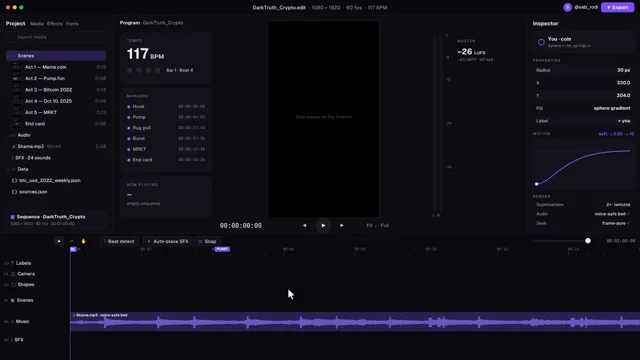Click the End card thumbnail
Viewport: 640px width, 360px height.
[17, 124]
